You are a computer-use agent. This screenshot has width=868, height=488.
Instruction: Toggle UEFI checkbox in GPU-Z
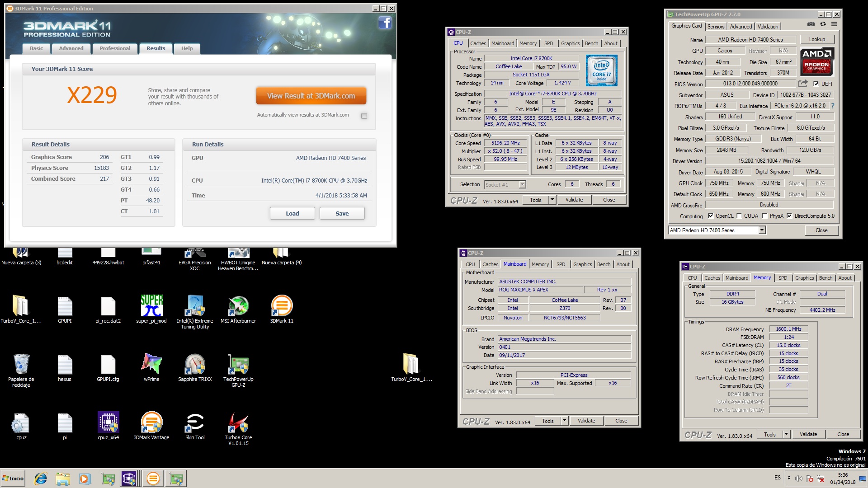pos(816,84)
